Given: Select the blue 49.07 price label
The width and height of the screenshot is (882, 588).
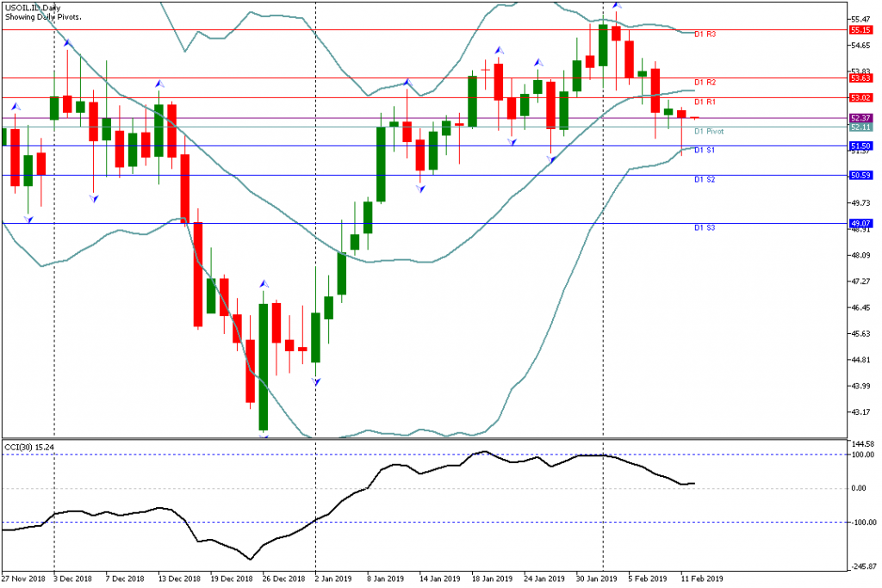Looking at the screenshot, I should click(860, 224).
